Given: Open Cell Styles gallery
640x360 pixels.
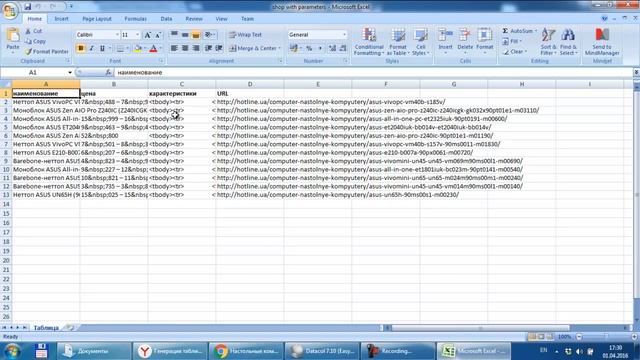Looking at the screenshot, I should click(420, 42).
